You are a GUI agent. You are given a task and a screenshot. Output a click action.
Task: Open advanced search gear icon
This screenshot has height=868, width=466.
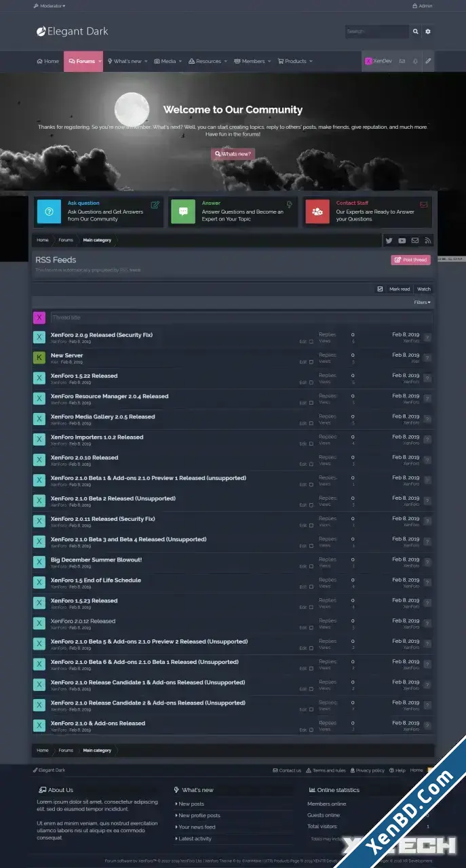click(428, 31)
